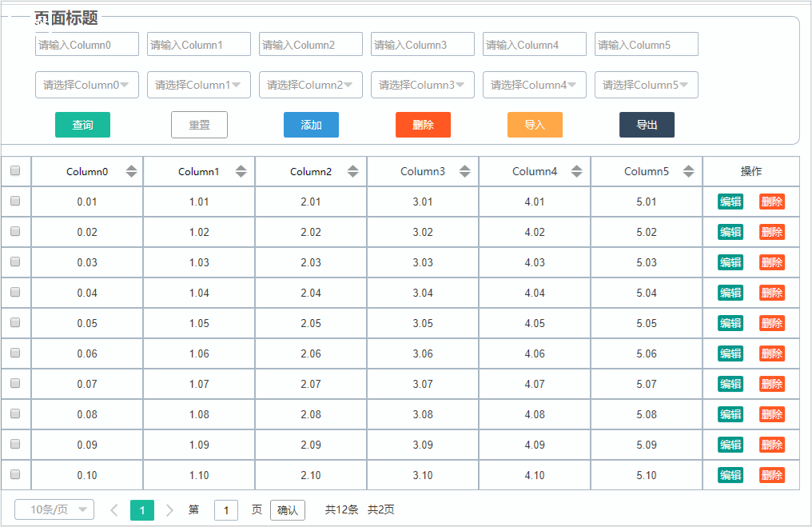Screen dimensions: 812x527
Task: Check the row with 0.02
Action: pos(15,231)
